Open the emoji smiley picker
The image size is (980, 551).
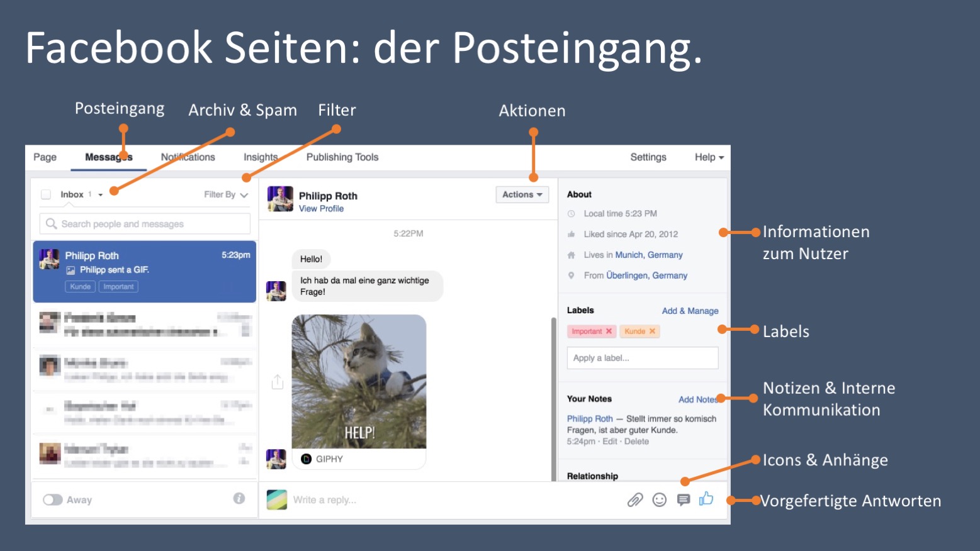click(x=659, y=500)
